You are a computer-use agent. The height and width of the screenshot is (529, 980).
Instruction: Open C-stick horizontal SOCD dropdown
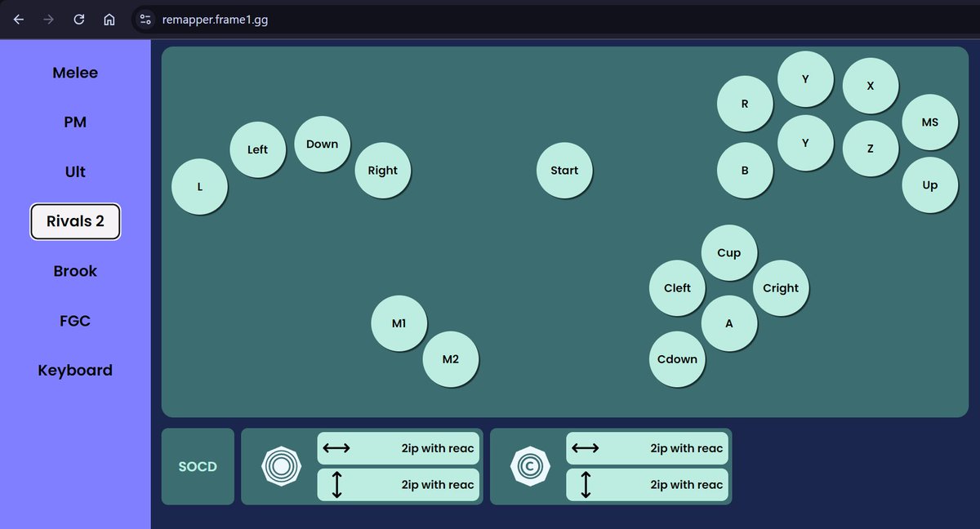click(x=646, y=448)
